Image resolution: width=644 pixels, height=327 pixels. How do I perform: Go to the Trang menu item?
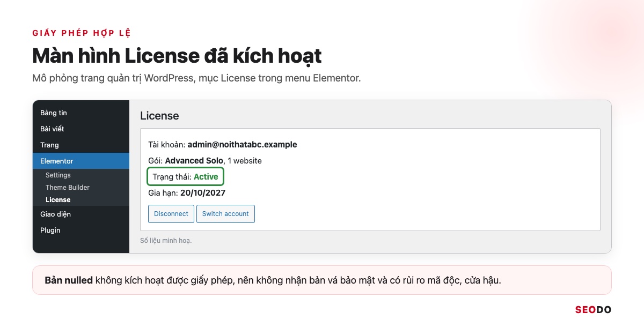click(81, 145)
